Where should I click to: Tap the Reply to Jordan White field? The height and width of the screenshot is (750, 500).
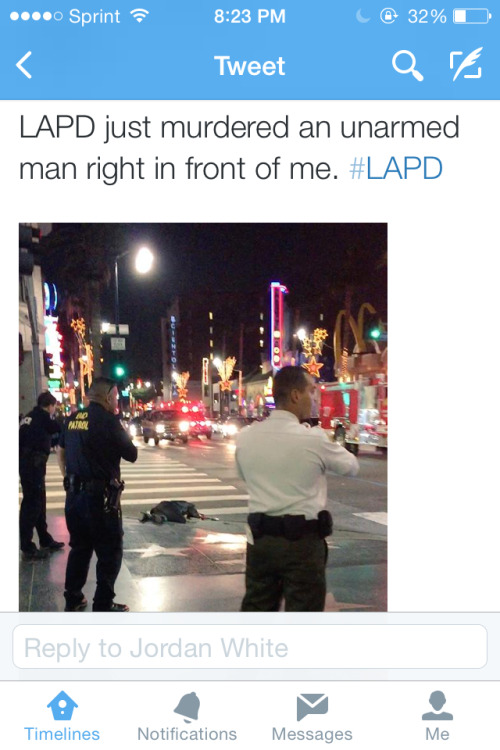click(250, 647)
